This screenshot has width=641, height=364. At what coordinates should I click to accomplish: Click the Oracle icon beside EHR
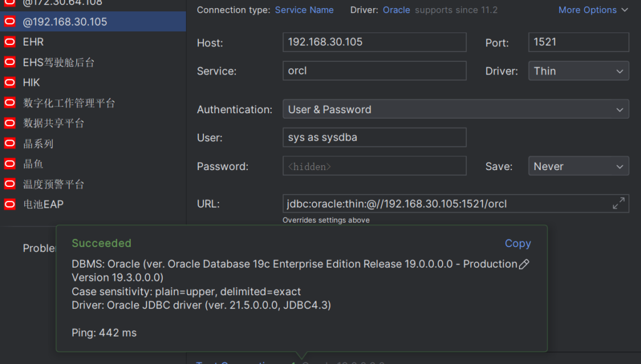click(x=9, y=42)
